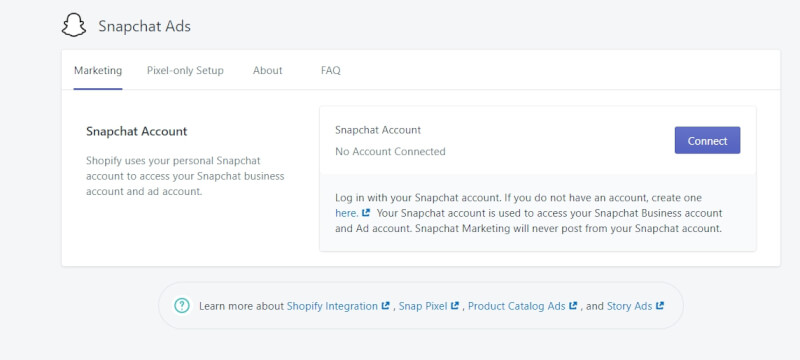The image size is (800, 360).
Task: Click the question mark help icon
Action: point(182,305)
